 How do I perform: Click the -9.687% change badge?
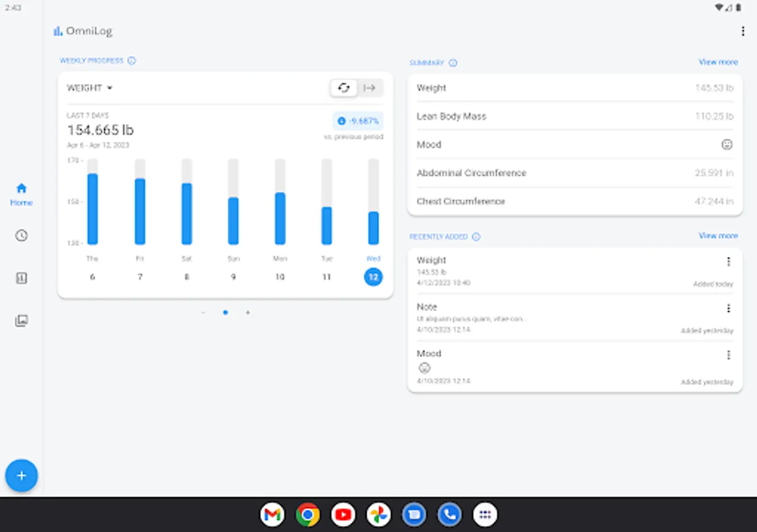358,121
